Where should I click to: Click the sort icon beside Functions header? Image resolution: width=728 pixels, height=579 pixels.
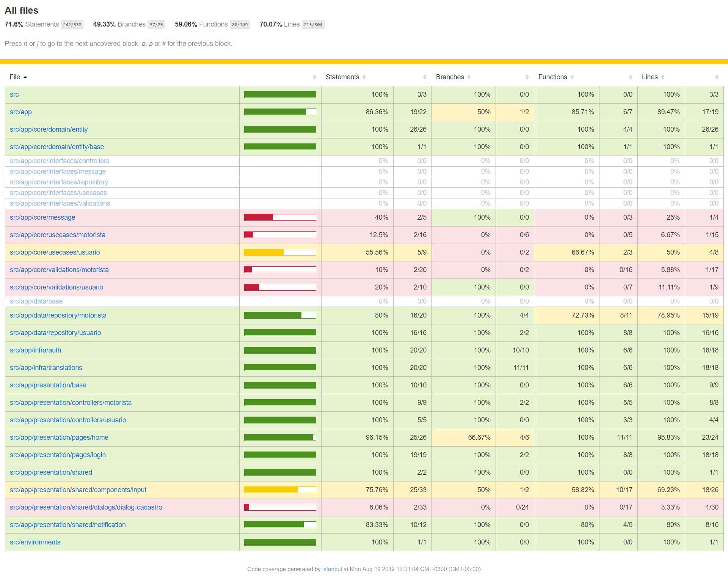[572, 77]
